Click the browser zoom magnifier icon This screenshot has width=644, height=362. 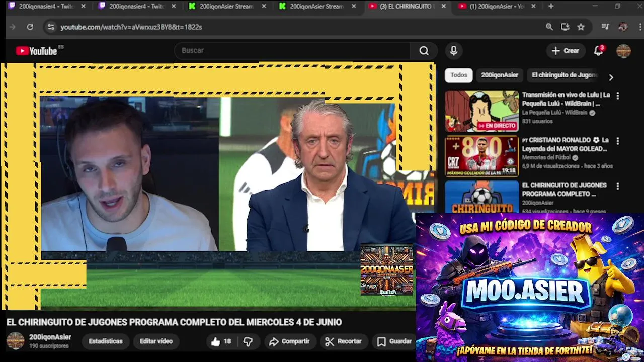[x=549, y=27]
